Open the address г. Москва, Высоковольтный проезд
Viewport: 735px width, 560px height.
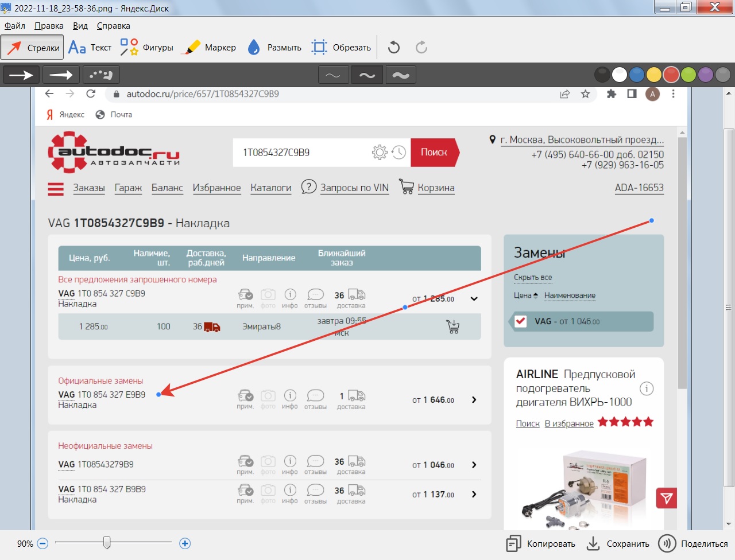(x=582, y=140)
